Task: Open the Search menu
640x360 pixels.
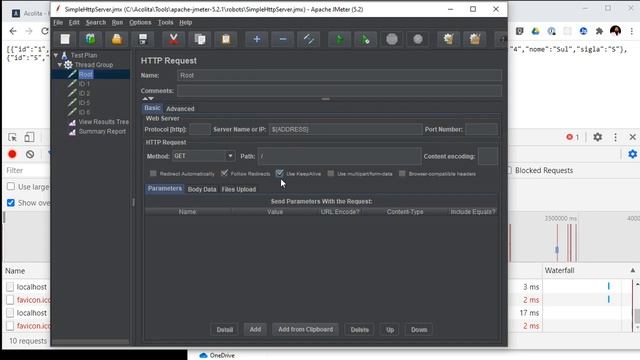Action: 96,22
